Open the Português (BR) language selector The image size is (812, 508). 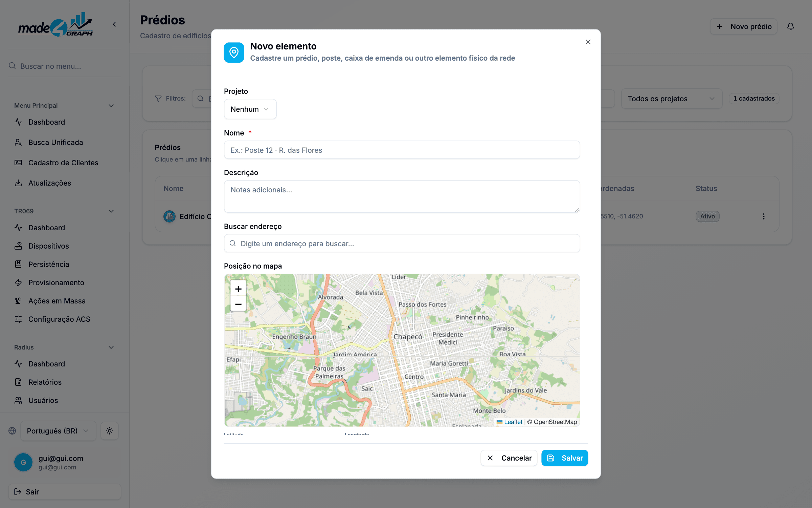(58, 431)
